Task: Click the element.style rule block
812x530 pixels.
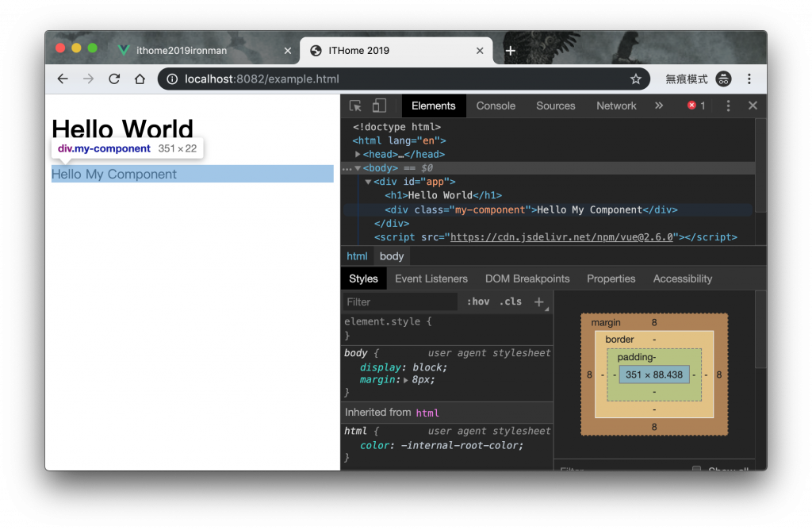Action: [x=447, y=328]
